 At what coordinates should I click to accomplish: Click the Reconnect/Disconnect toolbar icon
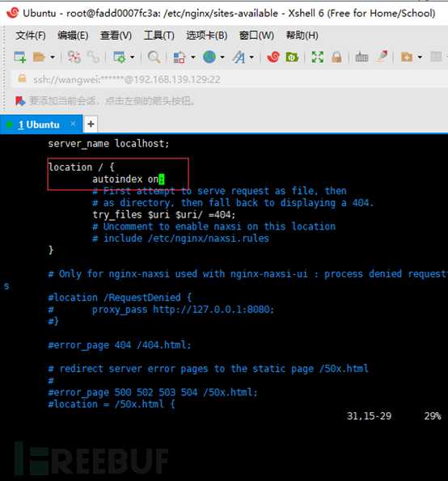coord(74,57)
